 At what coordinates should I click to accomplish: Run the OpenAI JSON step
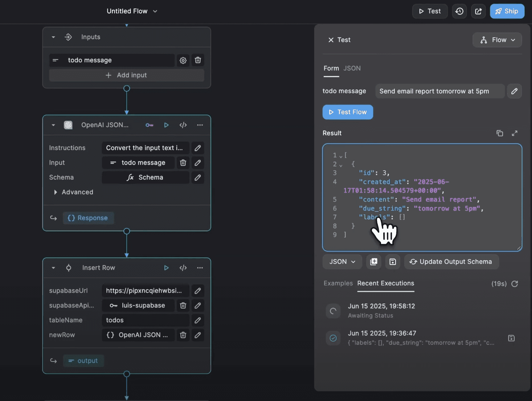(x=166, y=125)
